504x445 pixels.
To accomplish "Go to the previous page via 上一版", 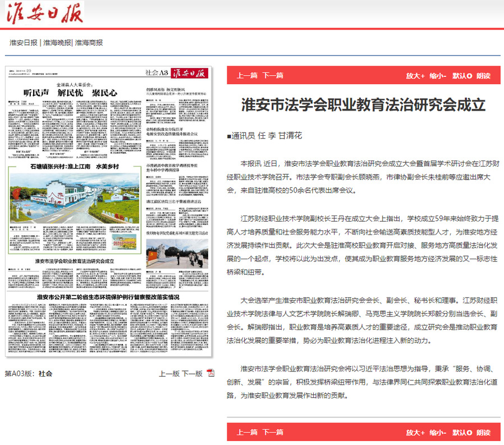I will (169, 374).
